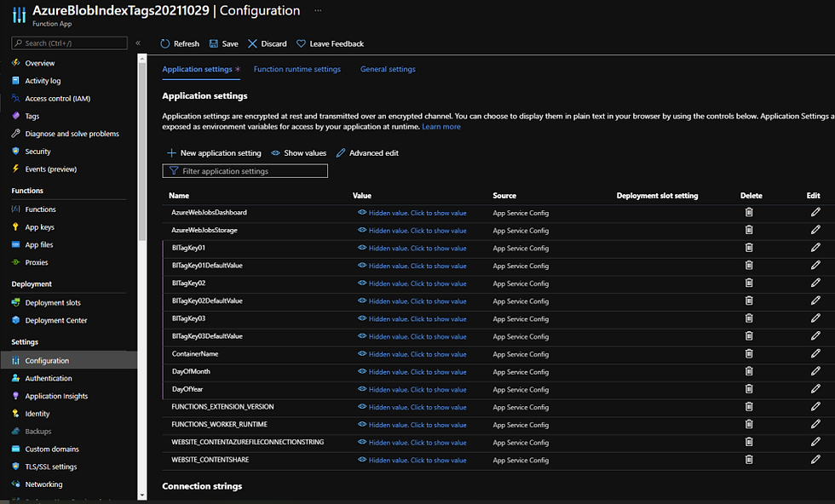Click the Function App logo icon
This screenshot has width=835, height=504.
(19, 15)
